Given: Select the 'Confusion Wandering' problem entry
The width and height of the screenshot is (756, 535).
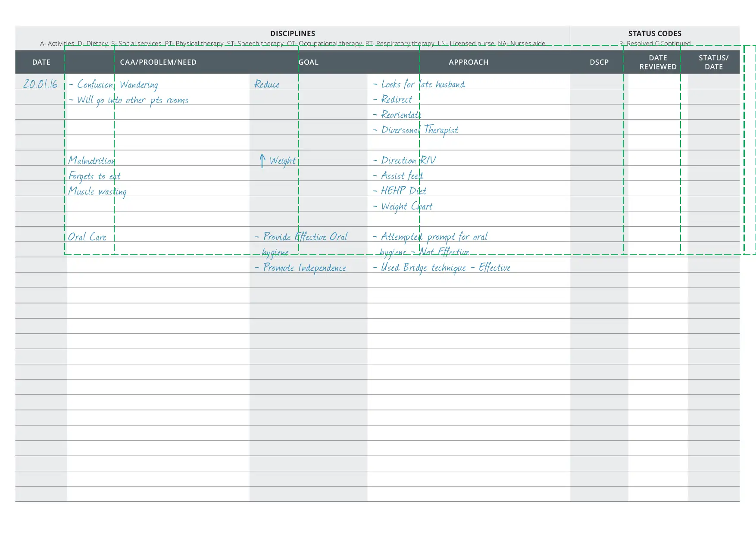Looking at the screenshot, I should pyautogui.click(x=113, y=84).
